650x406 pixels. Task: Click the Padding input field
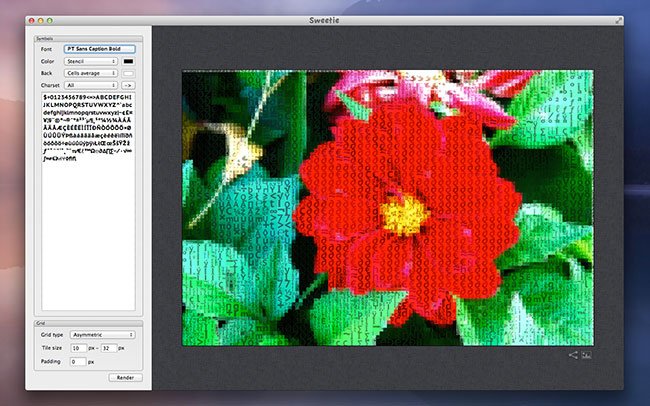click(77, 360)
